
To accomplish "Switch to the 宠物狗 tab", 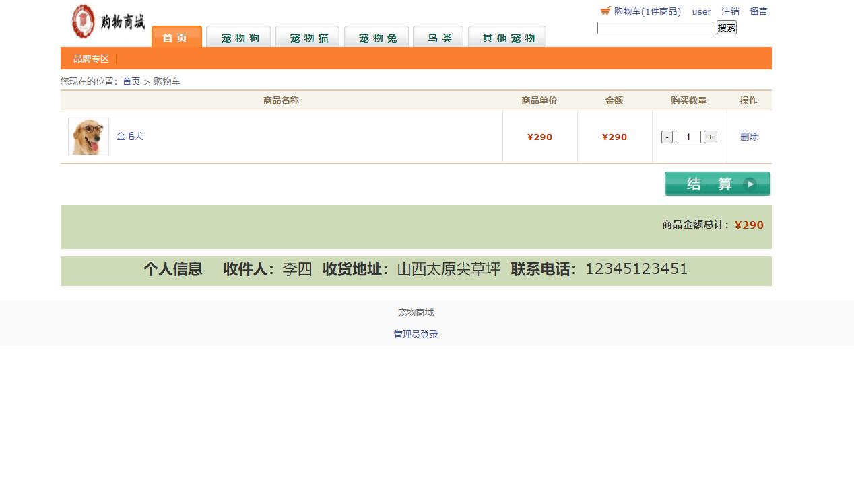I will pos(238,38).
